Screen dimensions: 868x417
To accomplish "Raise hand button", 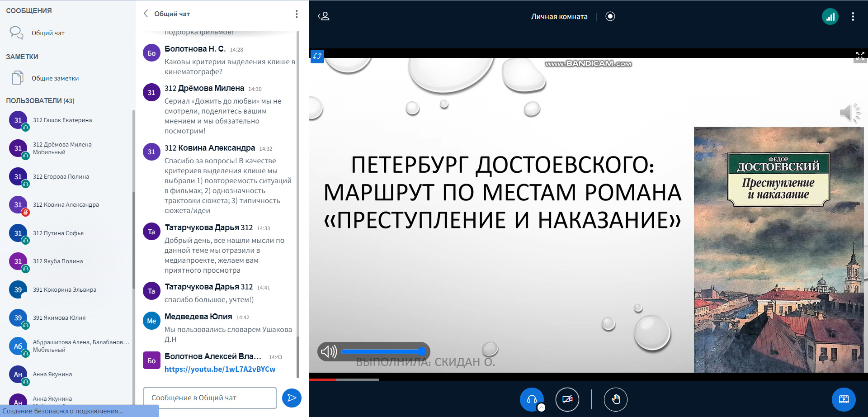I will point(616,399).
